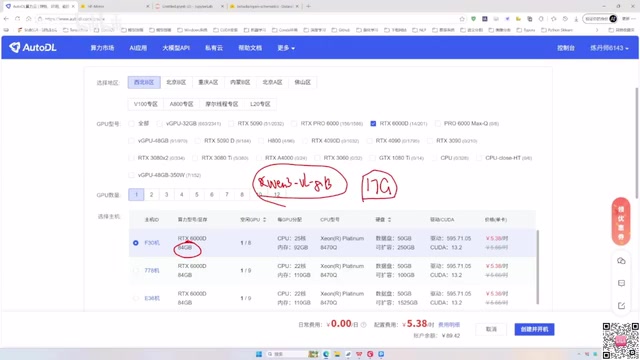Open AI应用 in navbar
This screenshot has height=360, width=640.
click(x=138, y=48)
